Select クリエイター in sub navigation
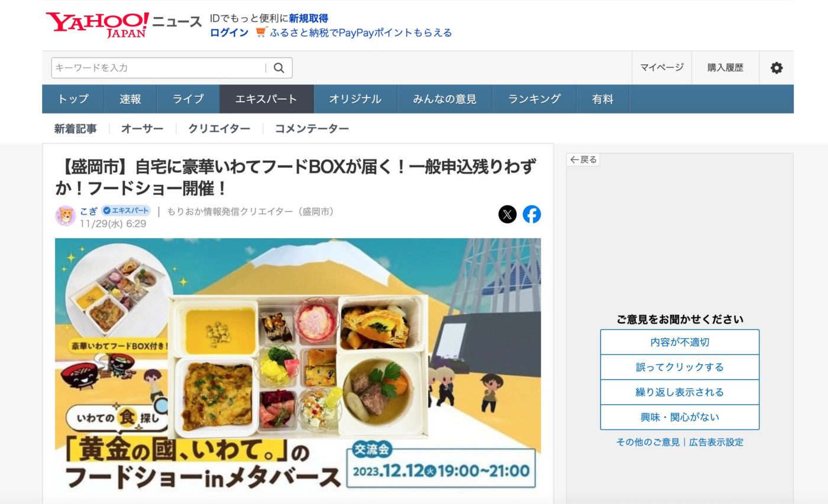 click(x=219, y=129)
